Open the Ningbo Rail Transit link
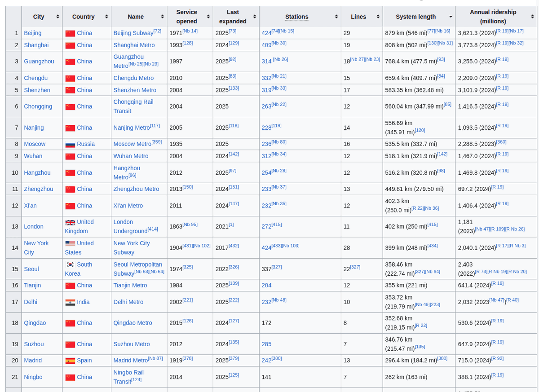Image resolution: width=539 pixels, height=392 pixels. click(128, 373)
